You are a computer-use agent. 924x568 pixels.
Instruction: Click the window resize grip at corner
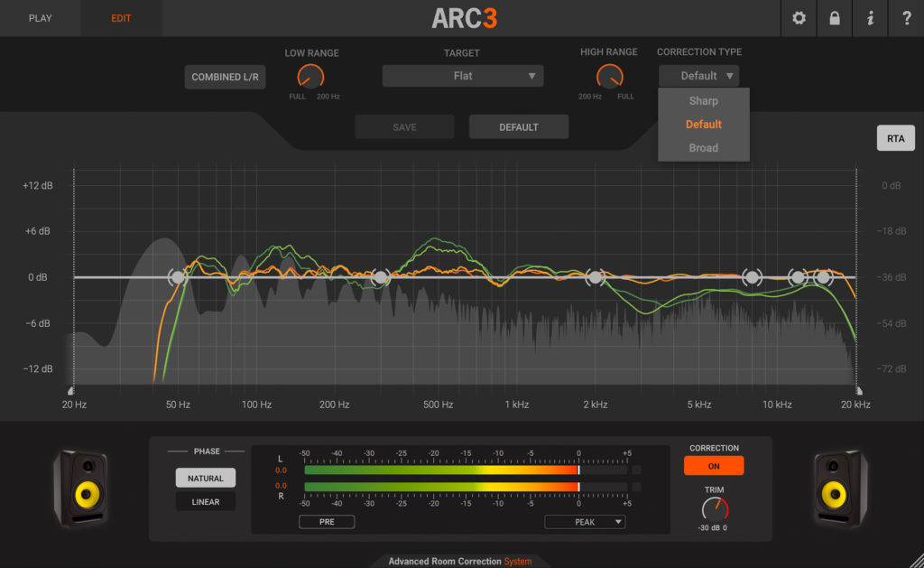[x=917, y=561]
